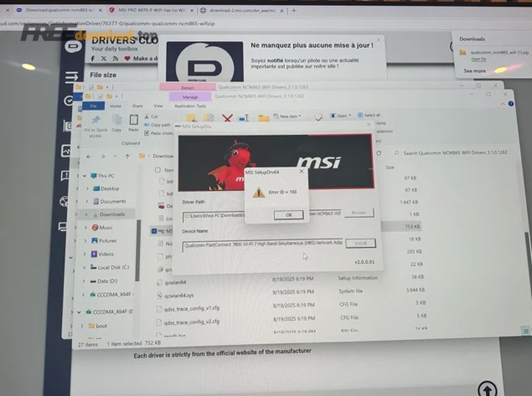Go back with the Explorer back arrow
Image resolution: width=532 pixels, height=396 pixels.
(89, 157)
